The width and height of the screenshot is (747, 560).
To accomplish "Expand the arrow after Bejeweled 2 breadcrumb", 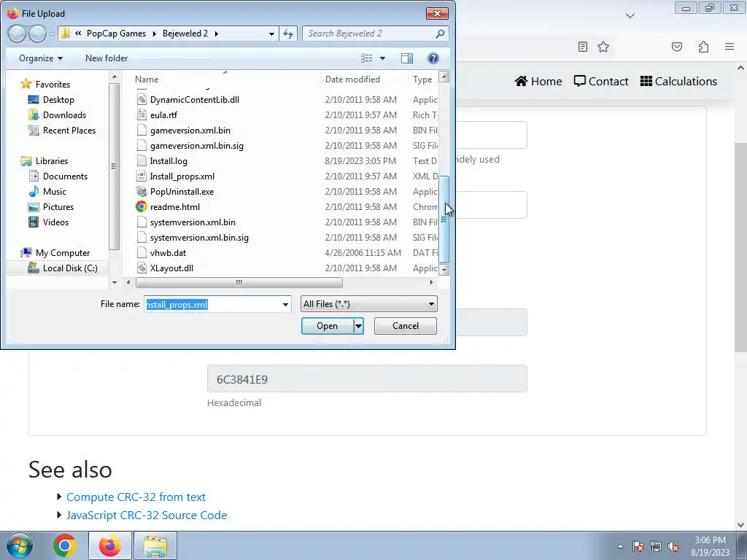I will click(x=216, y=34).
